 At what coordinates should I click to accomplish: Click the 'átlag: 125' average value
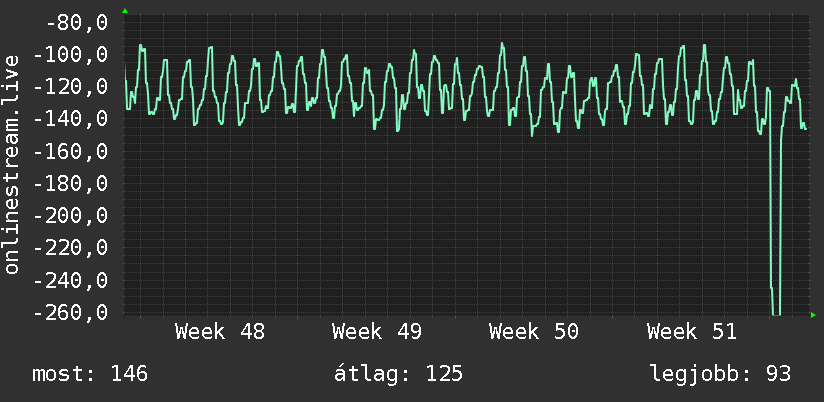pyautogui.click(x=398, y=374)
